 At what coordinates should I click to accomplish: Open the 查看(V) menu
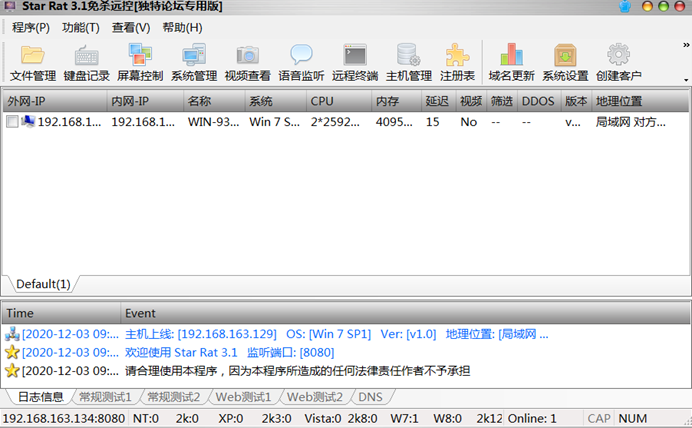[x=131, y=27]
